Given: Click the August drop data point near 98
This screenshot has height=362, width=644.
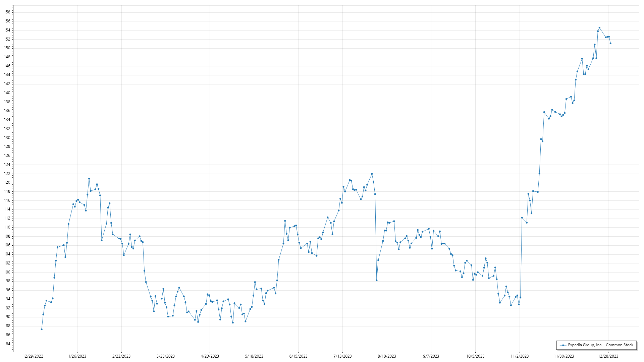Looking at the screenshot, I should (377, 280).
